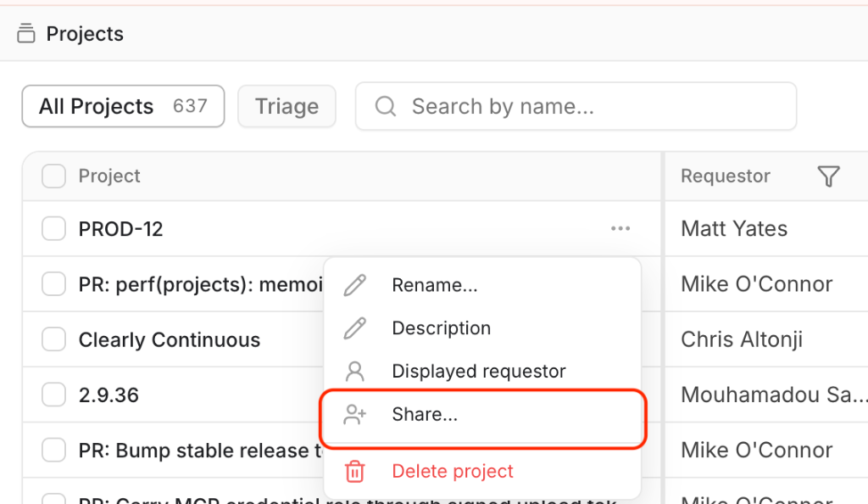Click Mike O'Connor in the PR: perf row
The image size is (868, 504).
[x=757, y=284]
